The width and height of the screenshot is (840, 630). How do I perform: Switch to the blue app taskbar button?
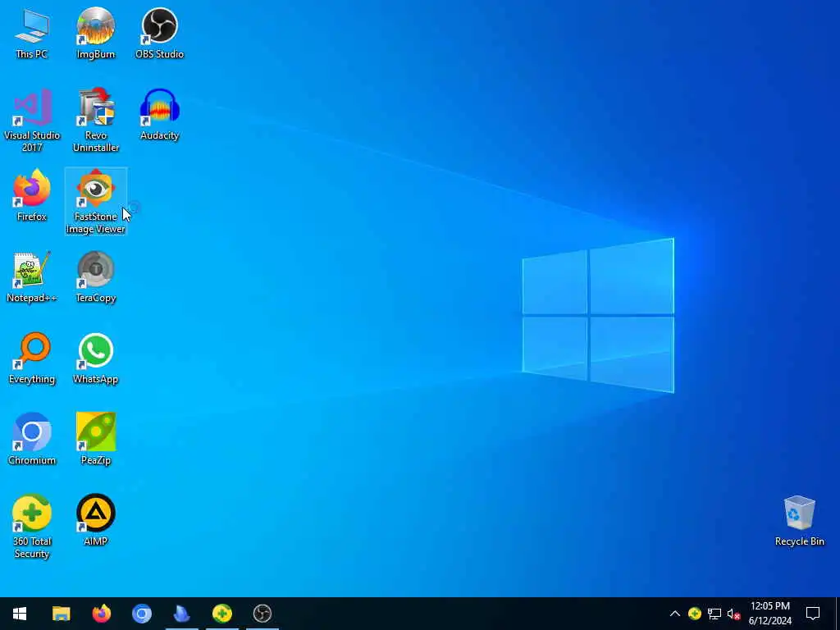181,614
